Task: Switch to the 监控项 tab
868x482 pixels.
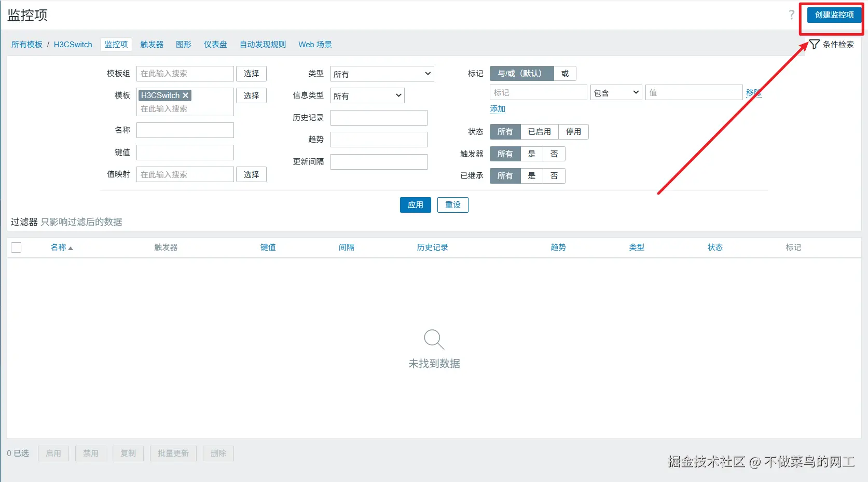Action: point(116,45)
